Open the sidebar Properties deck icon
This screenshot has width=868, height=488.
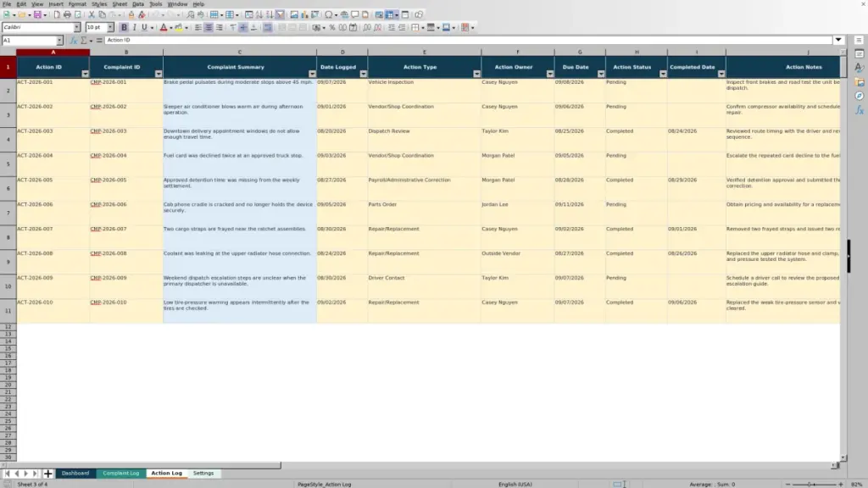click(859, 53)
